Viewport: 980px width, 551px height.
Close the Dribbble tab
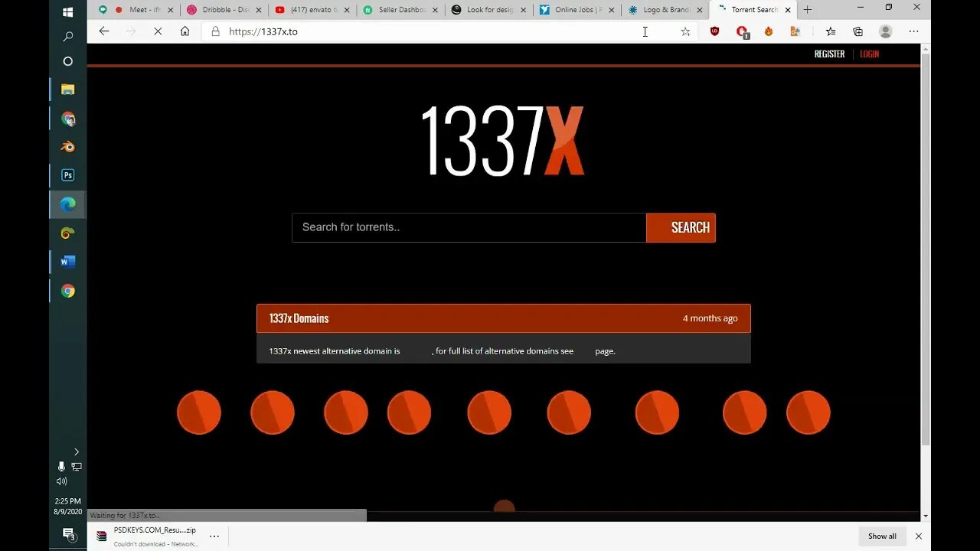pyautogui.click(x=259, y=10)
